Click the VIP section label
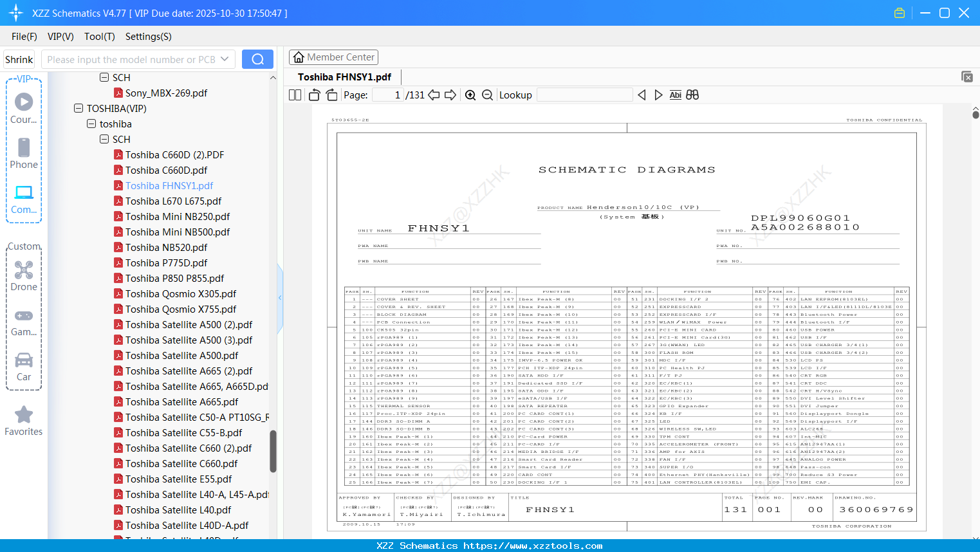 [24, 79]
